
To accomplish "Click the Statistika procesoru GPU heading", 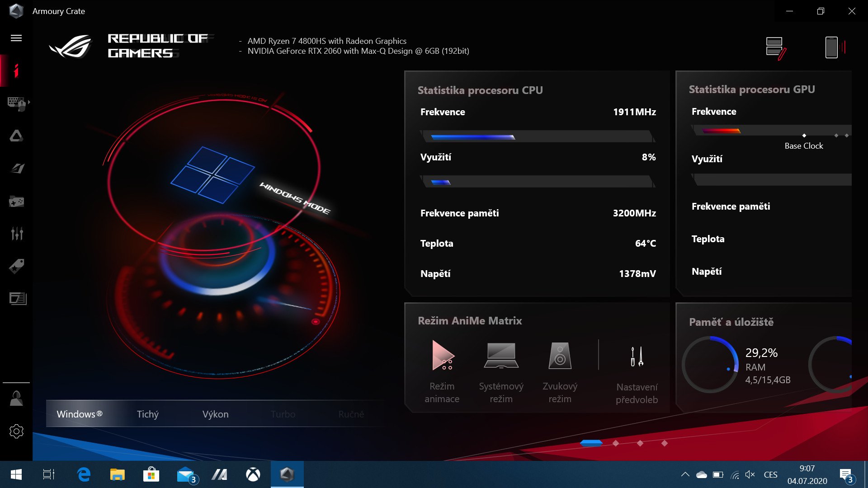I will coord(752,89).
